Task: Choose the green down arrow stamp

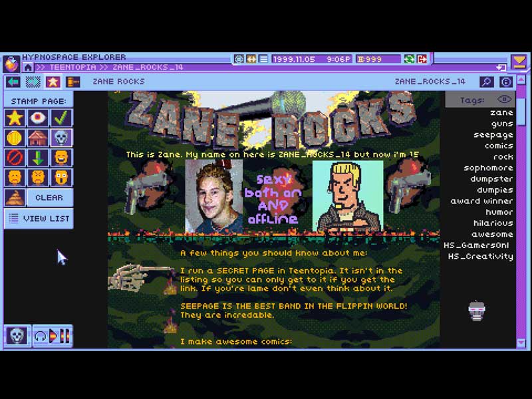Action: pos(39,158)
